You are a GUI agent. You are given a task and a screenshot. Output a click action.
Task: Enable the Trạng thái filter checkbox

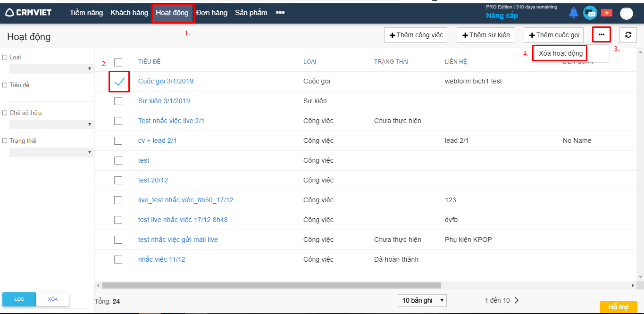click(x=5, y=141)
